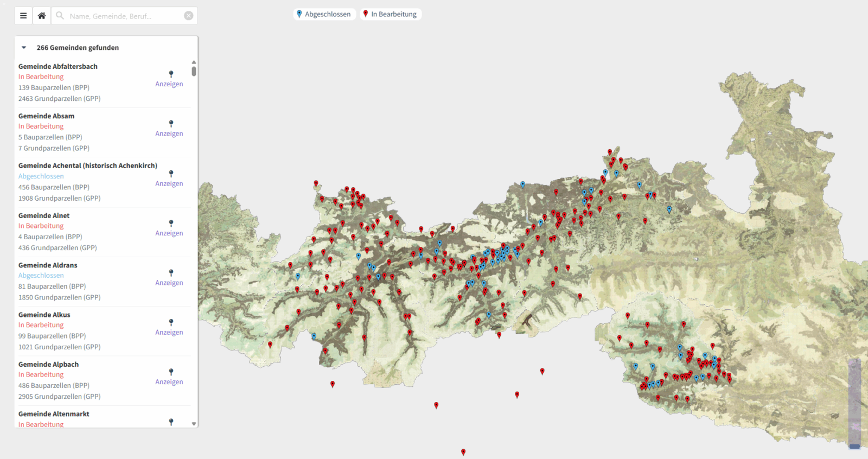
Task: Click the pin icon for Gemeinde Alpbach
Action: pos(171,372)
